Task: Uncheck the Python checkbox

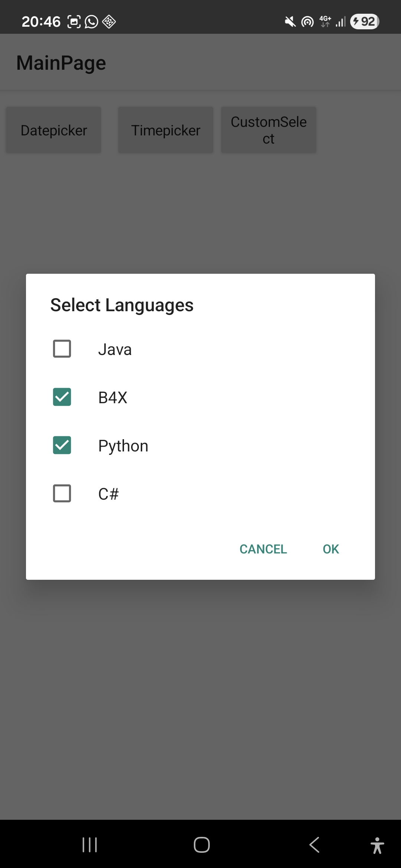Action: [62, 445]
